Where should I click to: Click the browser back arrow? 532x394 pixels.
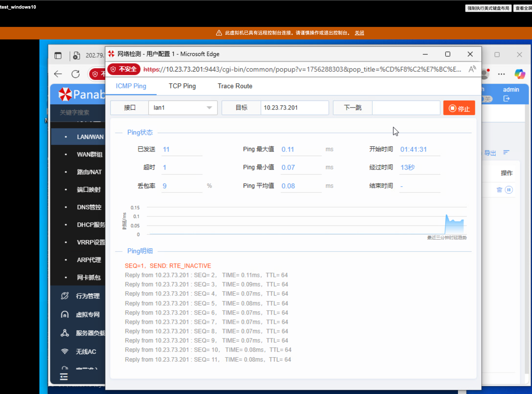[58, 74]
